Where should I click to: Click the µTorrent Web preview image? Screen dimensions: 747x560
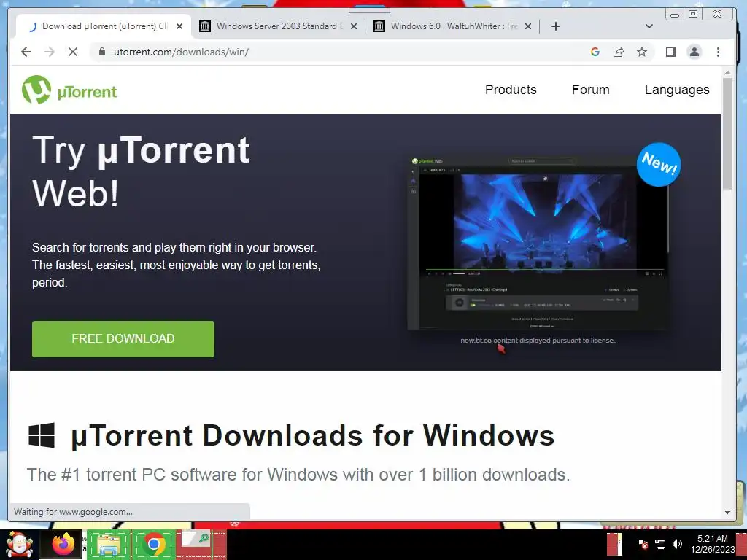click(538, 243)
